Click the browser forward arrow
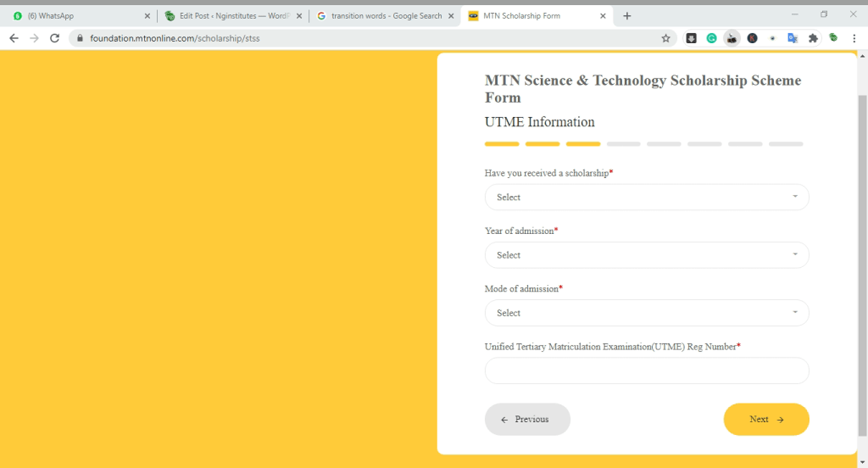This screenshot has height=468, width=868. point(34,38)
